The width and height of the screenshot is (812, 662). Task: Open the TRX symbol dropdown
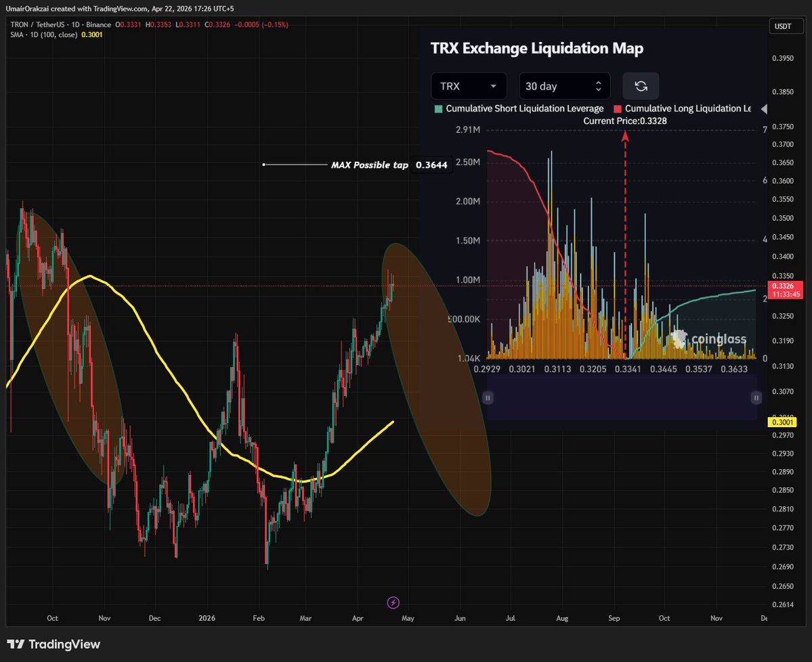(x=469, y=85)
